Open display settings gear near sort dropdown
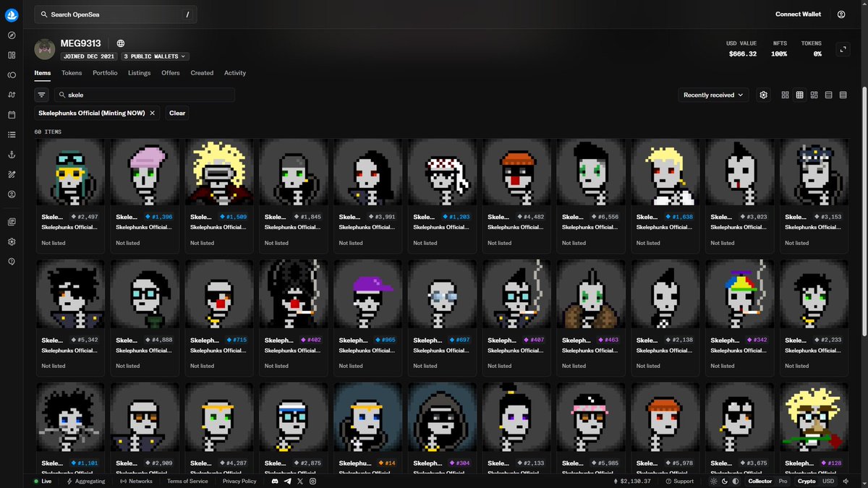 click(763, 95)
